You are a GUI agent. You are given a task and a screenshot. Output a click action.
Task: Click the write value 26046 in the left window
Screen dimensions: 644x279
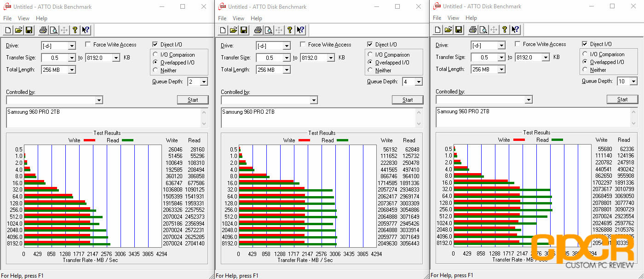click(174, 150)
